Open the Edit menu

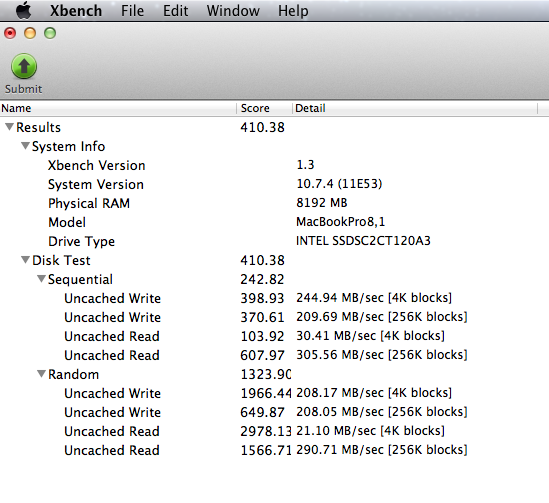pyautogui.click(x=175, y=11)
